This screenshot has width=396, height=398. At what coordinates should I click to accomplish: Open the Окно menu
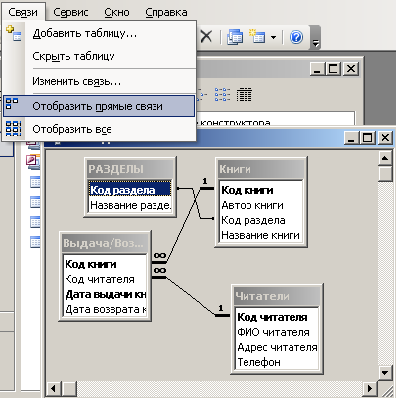tap(117, 12)
